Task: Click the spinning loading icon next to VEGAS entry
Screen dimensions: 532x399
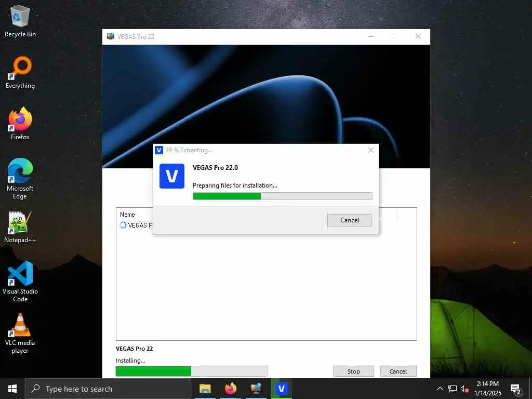Action: 123,225
